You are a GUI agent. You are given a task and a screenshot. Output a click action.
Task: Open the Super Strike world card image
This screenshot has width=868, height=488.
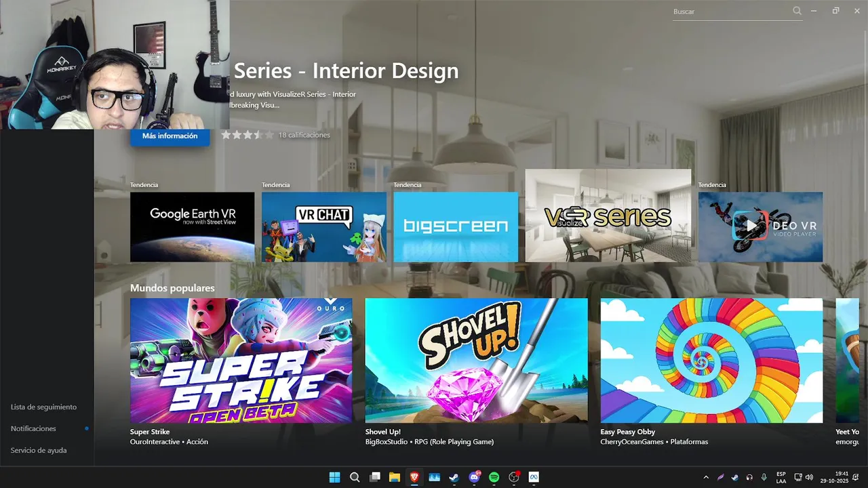241,361
